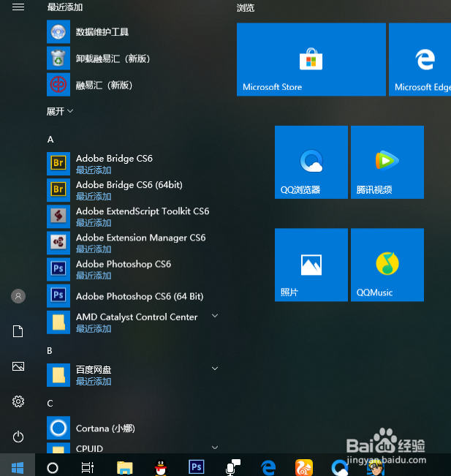
Task: Open Adobe Photoshop CS6 (64 Bit)
Action: click(134, 296)
